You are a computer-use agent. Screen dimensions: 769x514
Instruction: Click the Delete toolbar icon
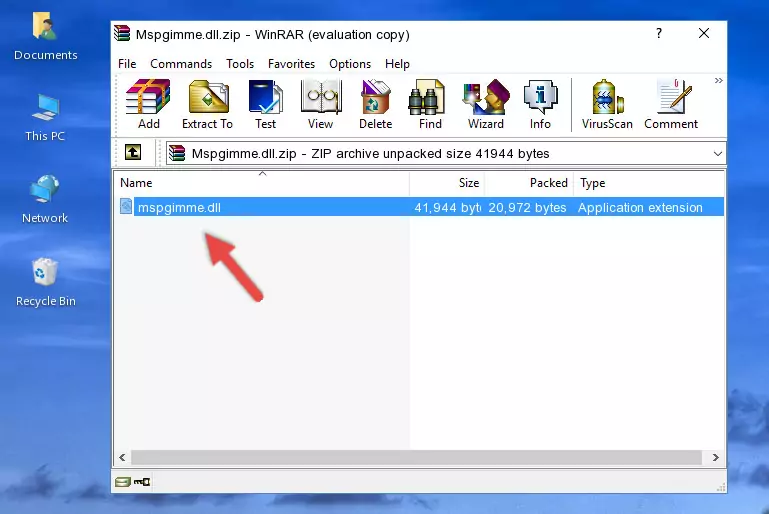coord(375,104)
